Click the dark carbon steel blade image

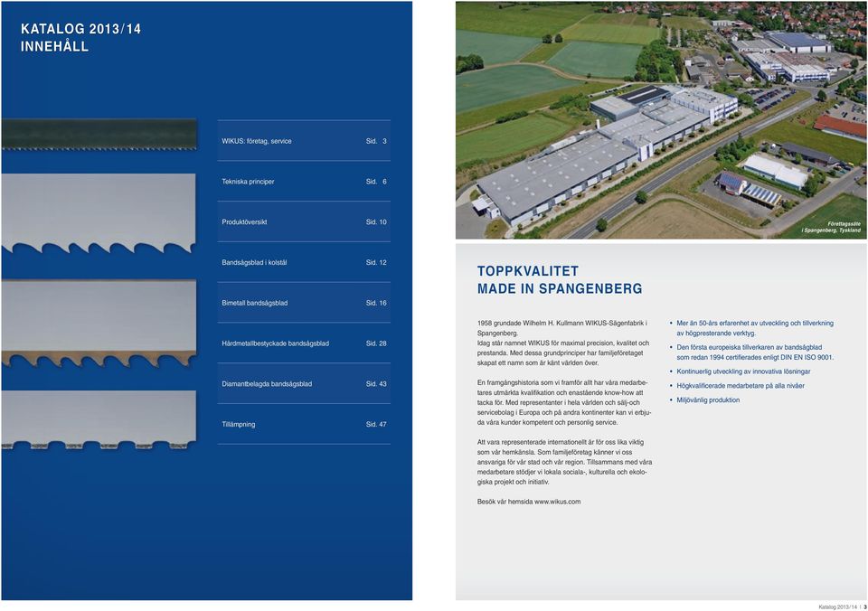(x=99, y=135)
